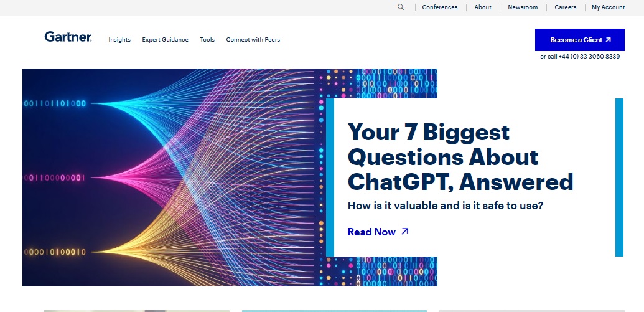Screen dimensions: 644x312
Task: Click the Read Now link
Action: coord(378,232)
